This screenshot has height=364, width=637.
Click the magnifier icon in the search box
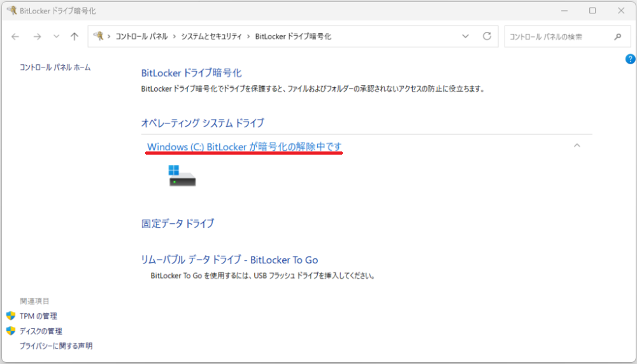[617, 37]
